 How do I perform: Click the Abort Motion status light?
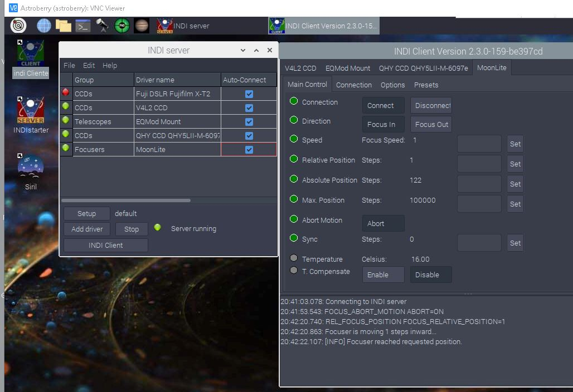tap(294, 219)
